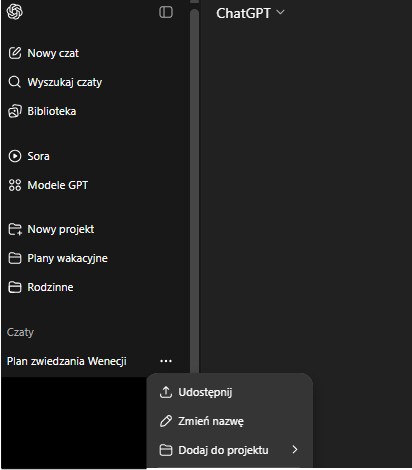Toggle the sidebar collapse icon
Viewport: 412px width, 470px height.
166,12
